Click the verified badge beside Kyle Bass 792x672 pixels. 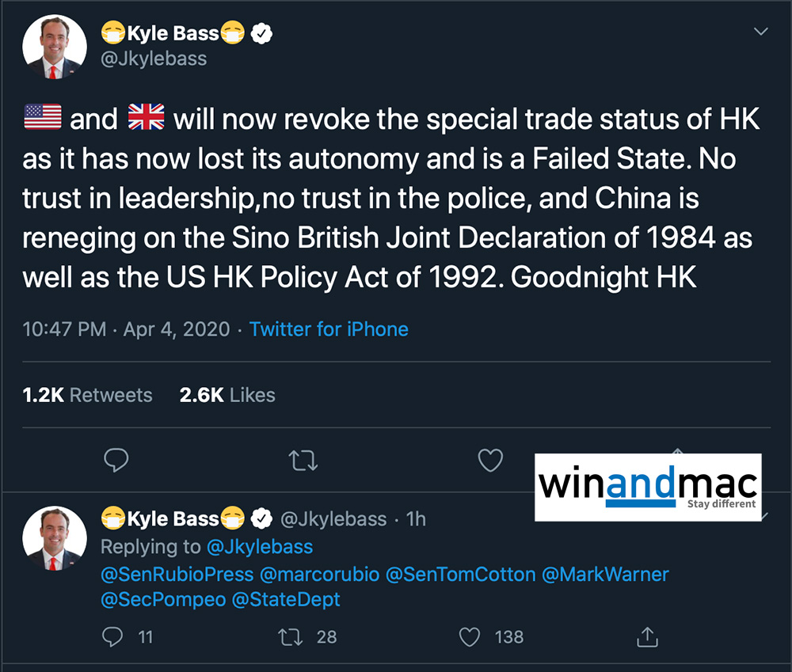pos(261,32)
